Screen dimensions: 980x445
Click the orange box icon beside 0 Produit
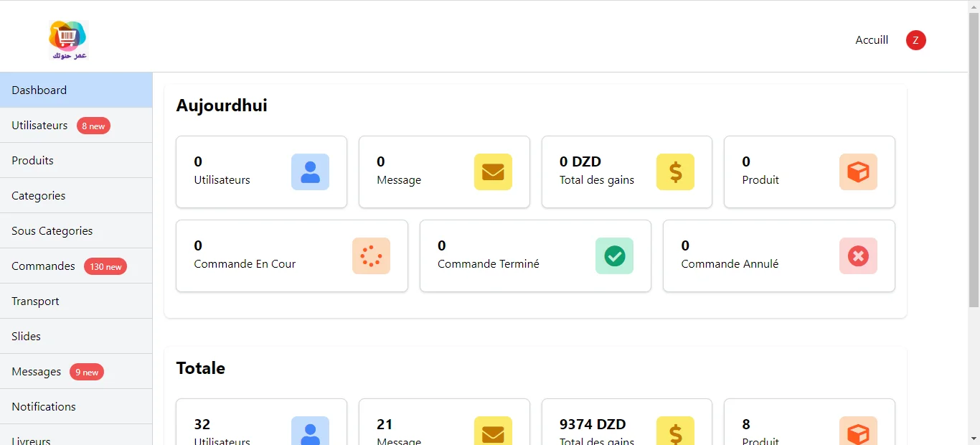pos(858,172)
